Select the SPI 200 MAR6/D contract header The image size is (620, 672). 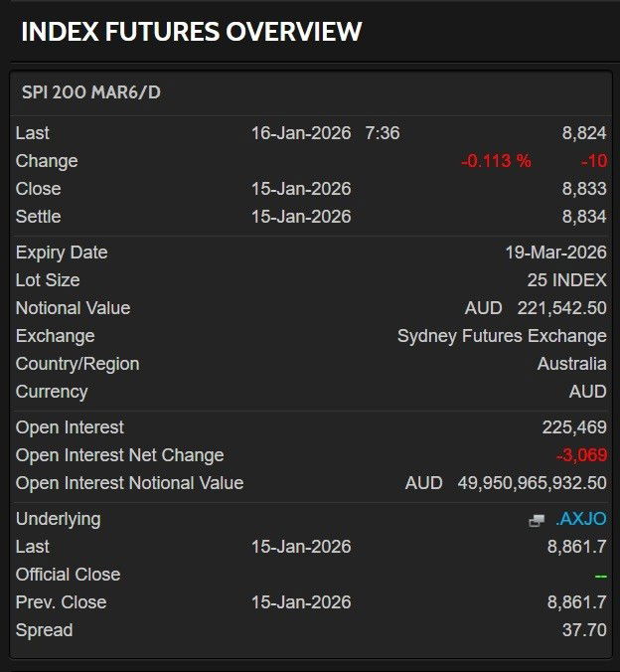tap(90, 92)
